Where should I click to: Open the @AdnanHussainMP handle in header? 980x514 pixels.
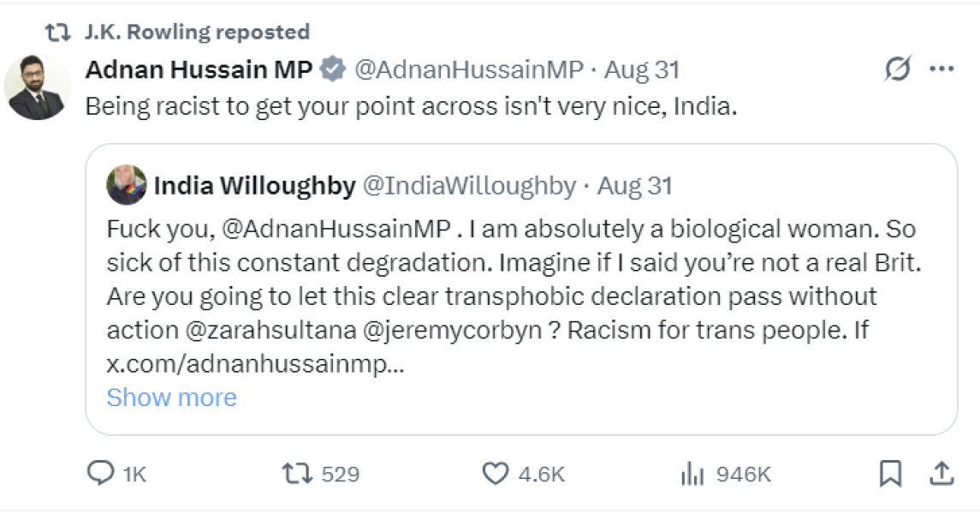click(x=468, y=69)
